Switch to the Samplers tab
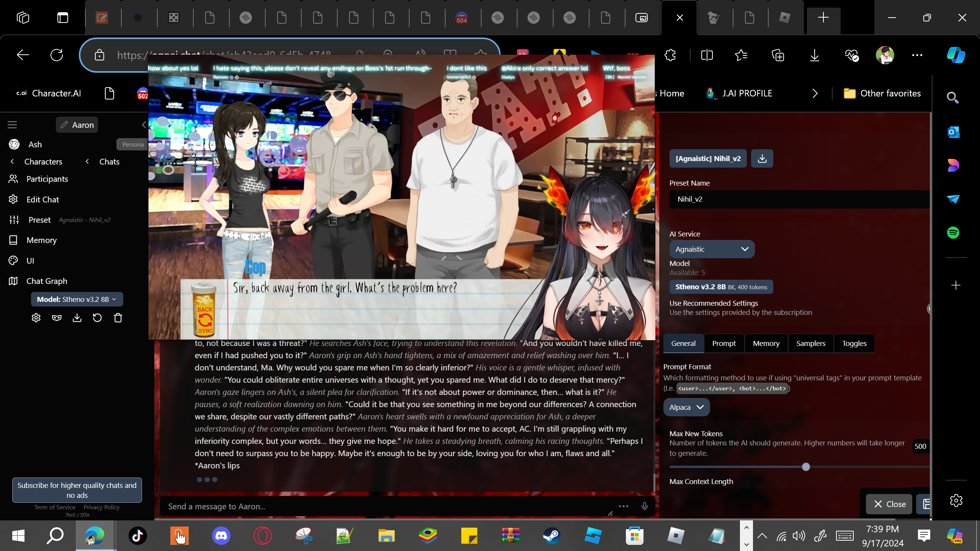The image size is (980, 551). 810,343
